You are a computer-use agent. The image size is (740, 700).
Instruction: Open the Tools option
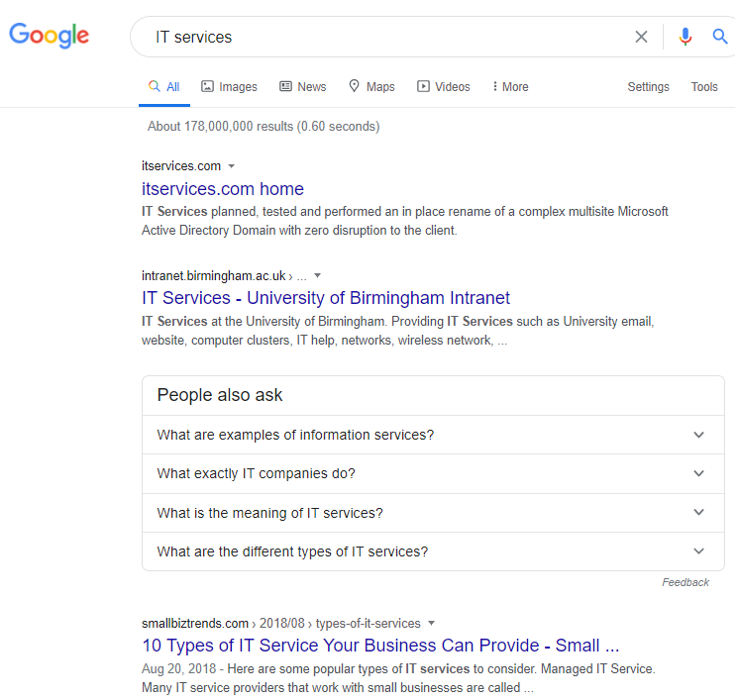[x=704, y=87]
